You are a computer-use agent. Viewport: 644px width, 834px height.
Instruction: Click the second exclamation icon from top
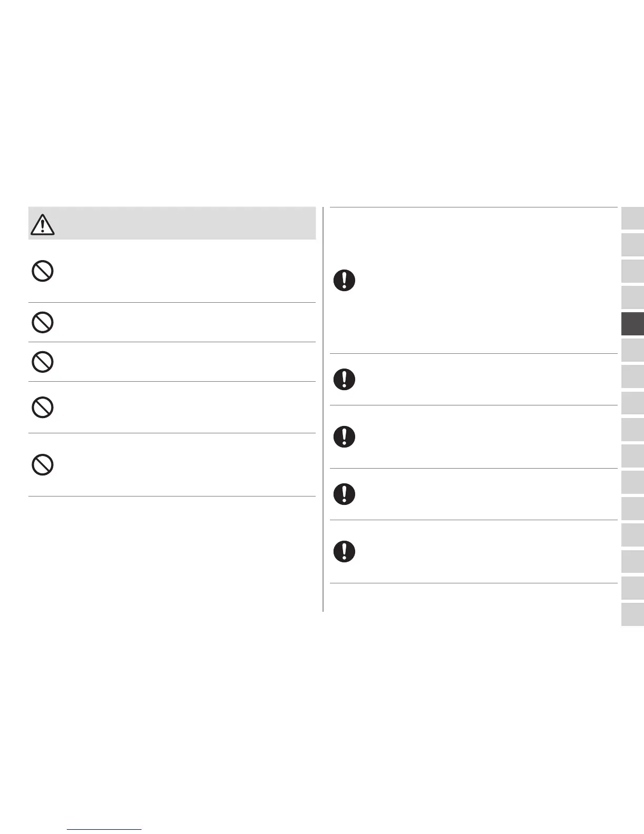(344, 379)
